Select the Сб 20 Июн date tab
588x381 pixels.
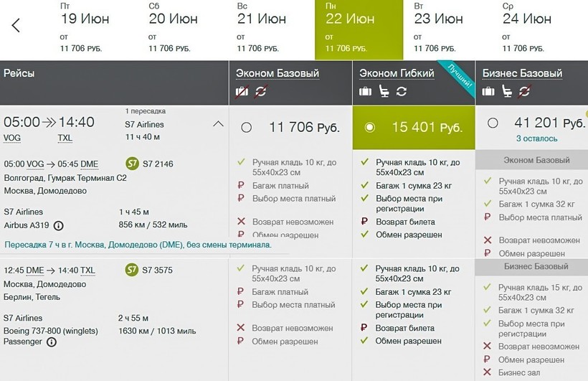173,29
